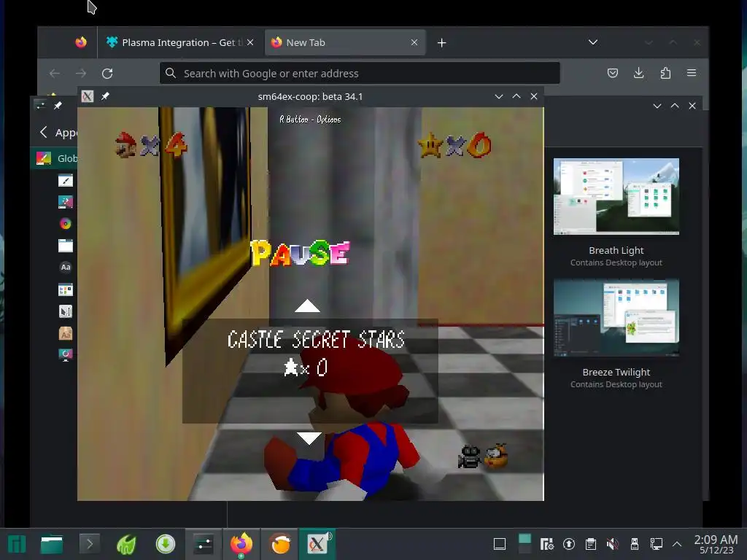Open the clipboard tray icon
The image size is (747, 560).
pyautogui.click(x=591, y=544)
